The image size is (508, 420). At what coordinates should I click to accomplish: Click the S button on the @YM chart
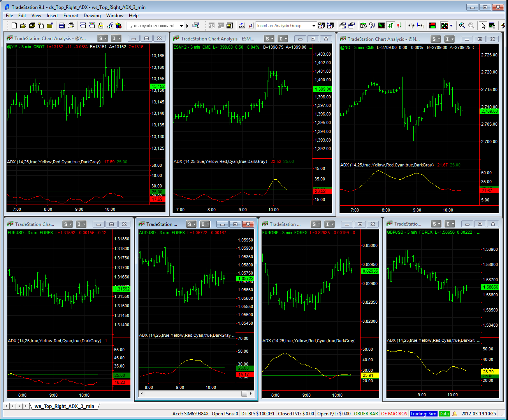pos(102,38)
